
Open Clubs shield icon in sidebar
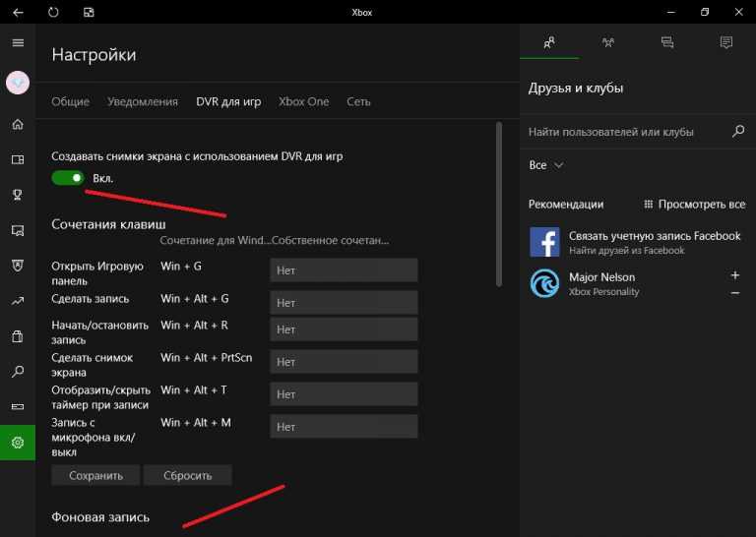point(18,266)
